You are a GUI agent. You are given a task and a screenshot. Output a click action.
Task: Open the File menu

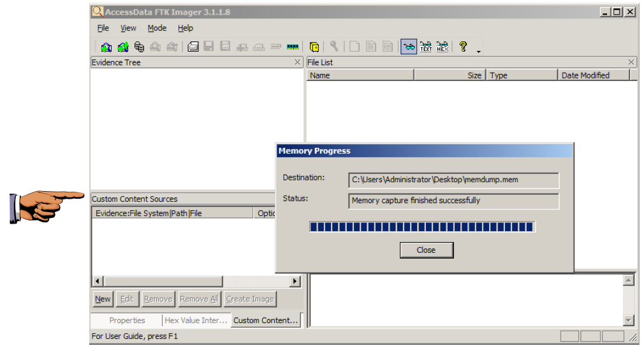coord(103,28)
